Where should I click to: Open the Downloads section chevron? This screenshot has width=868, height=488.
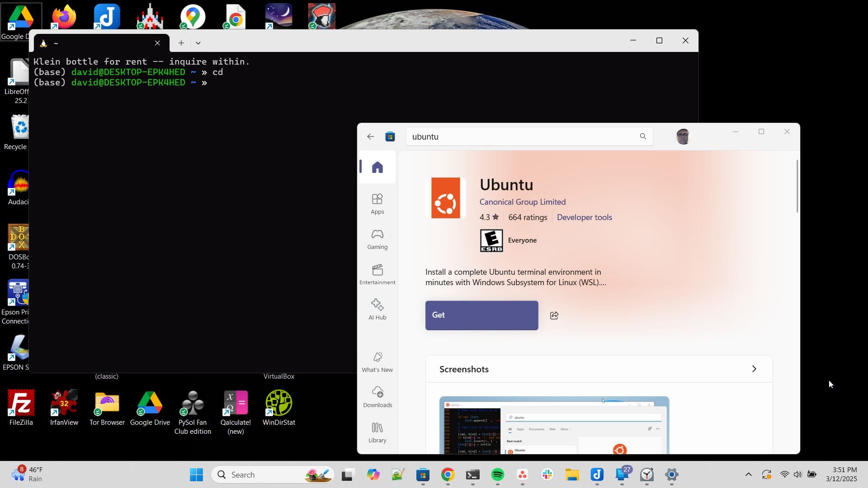tap(377, 396)
